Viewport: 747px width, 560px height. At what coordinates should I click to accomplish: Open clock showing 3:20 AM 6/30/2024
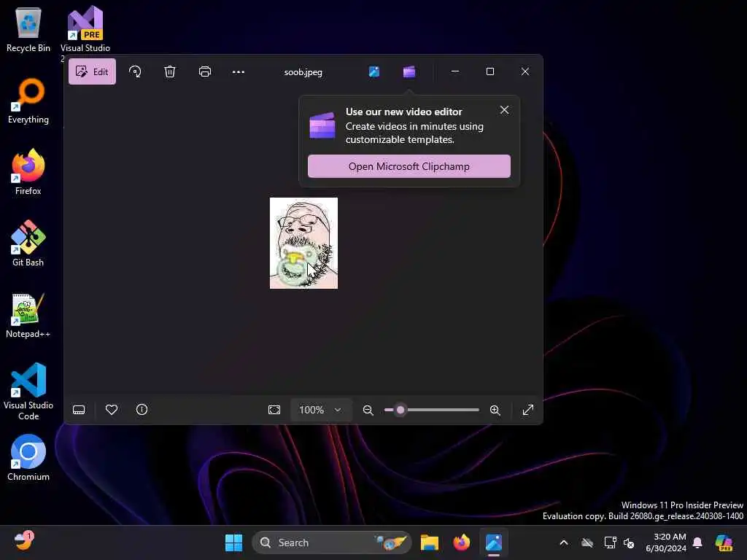[665, 542]
